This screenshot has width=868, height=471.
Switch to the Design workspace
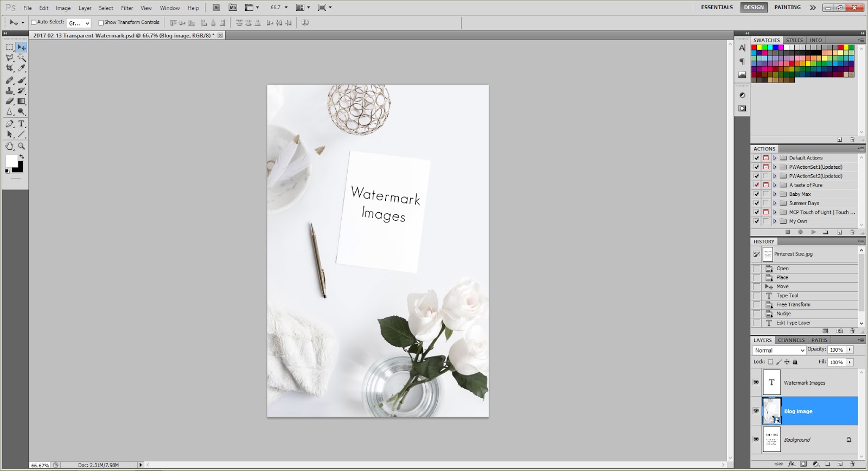pos(754,8)
